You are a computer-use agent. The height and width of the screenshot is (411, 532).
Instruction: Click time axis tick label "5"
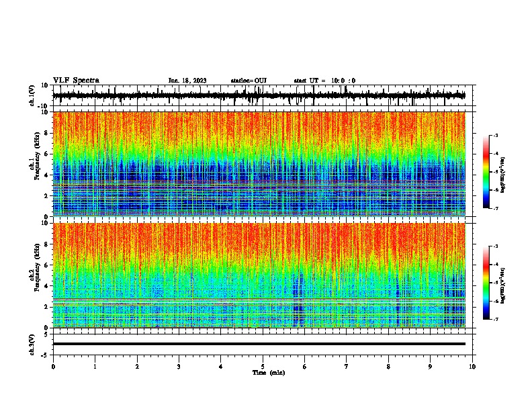coord(263,367)
